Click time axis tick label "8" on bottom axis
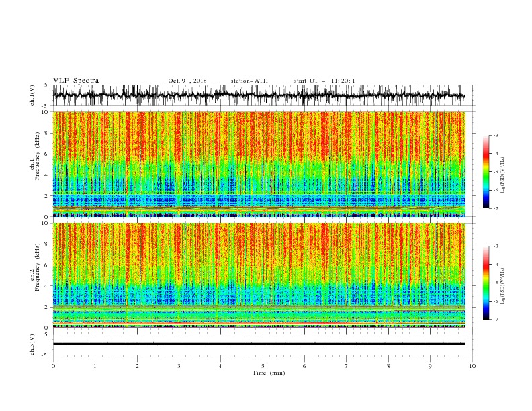 [x=388, y=366]
